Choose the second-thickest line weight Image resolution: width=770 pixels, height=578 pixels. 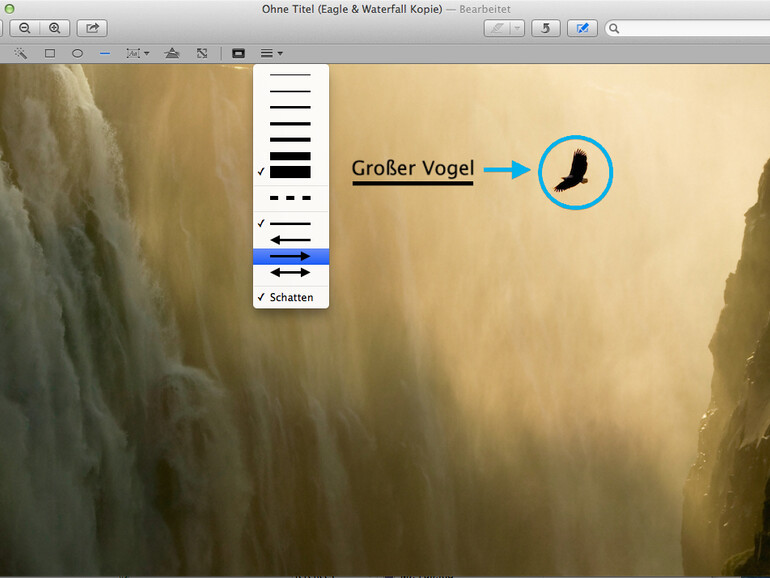(x=291, y=156)
